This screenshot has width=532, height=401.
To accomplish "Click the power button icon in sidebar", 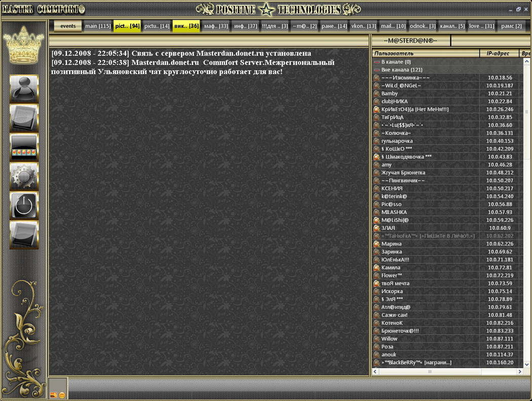I will click(24, 206).
